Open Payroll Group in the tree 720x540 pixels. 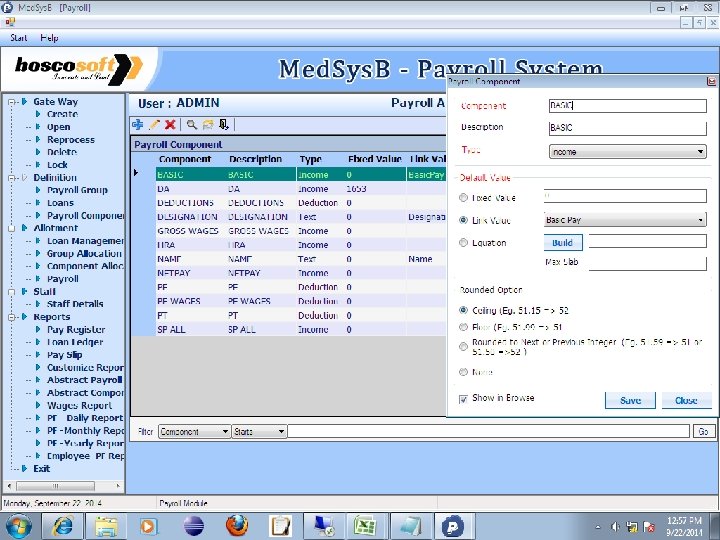(77, 190)
